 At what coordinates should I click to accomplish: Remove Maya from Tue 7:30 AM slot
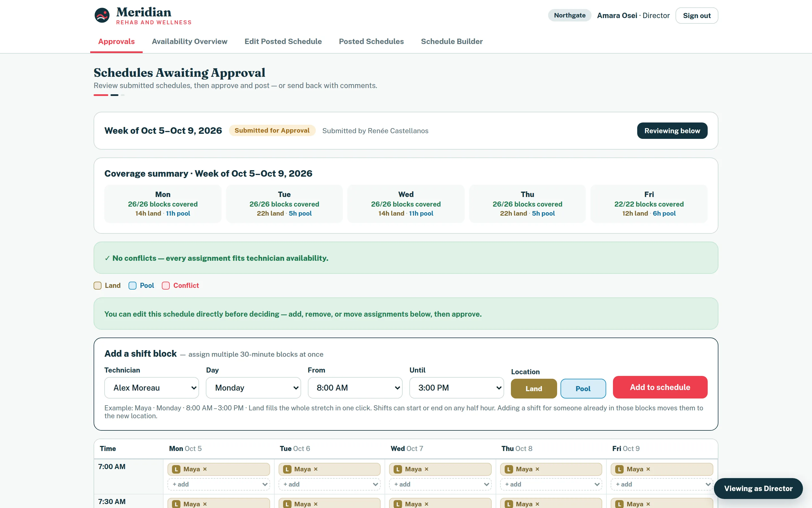(315, 504)
